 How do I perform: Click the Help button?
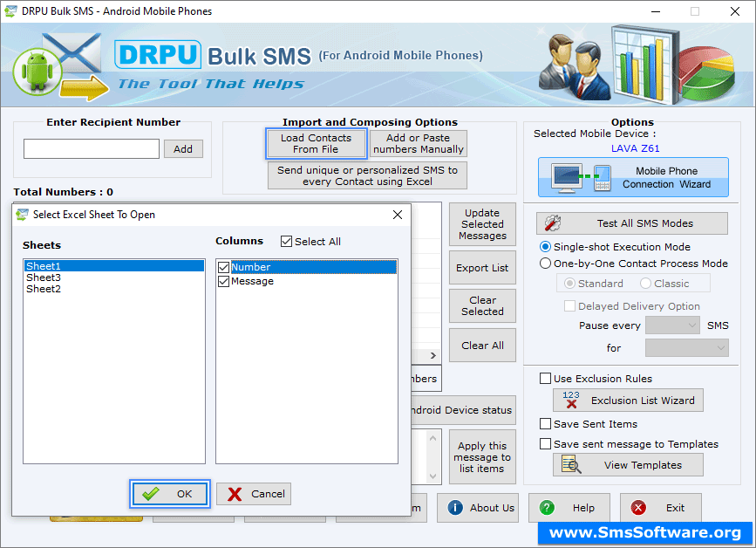(x=569, y=508)
